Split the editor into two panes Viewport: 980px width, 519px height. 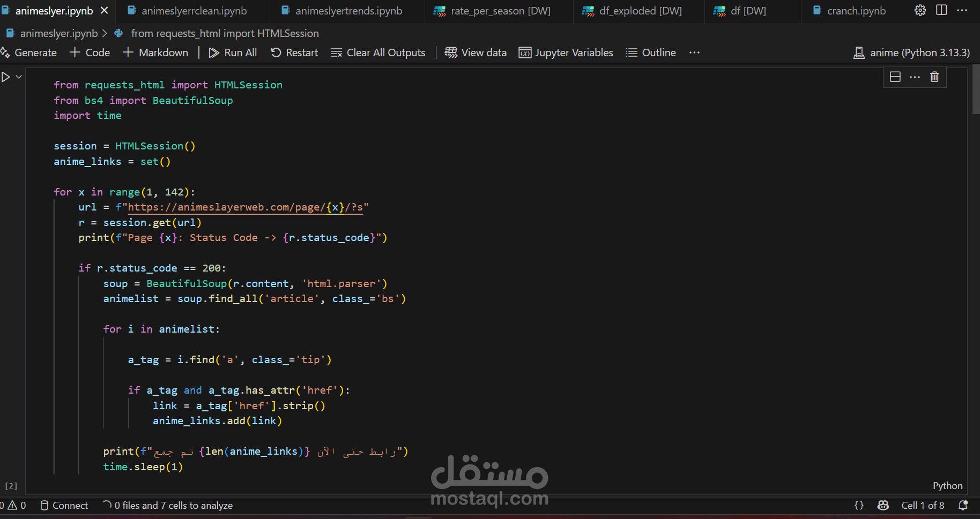point(942,10)
